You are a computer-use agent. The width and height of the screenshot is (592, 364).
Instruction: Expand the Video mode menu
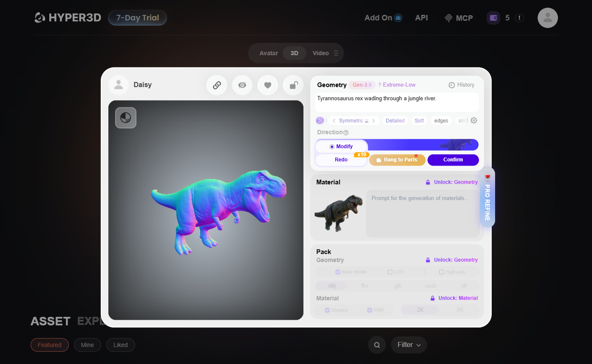pos(336,53)
